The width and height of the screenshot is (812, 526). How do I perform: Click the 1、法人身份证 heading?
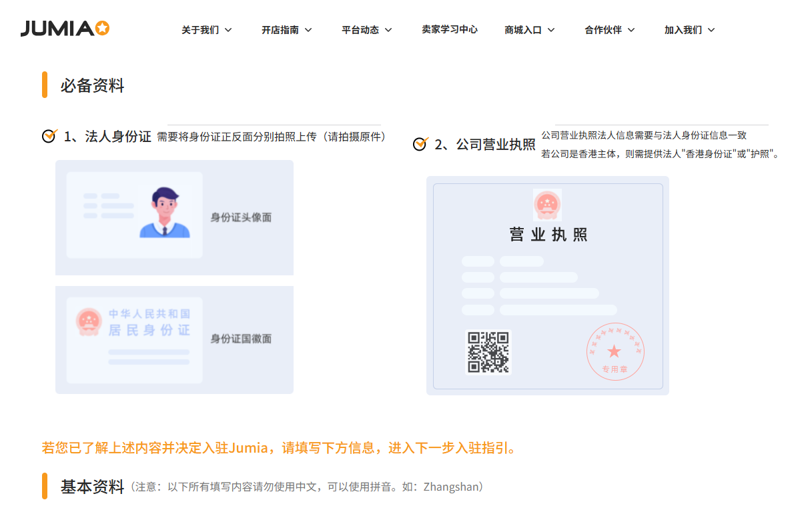[x=107, y=137]
